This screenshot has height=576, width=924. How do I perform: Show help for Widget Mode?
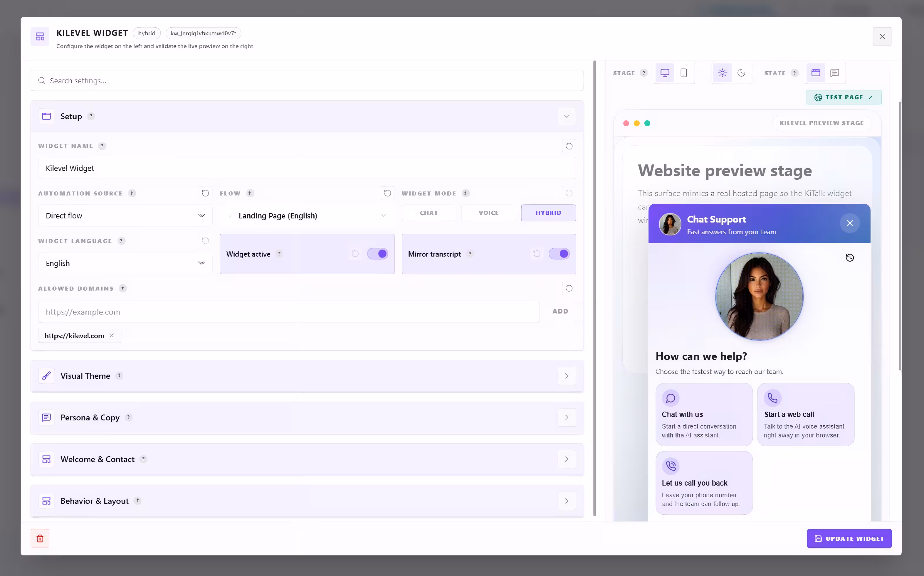[465, 193]
